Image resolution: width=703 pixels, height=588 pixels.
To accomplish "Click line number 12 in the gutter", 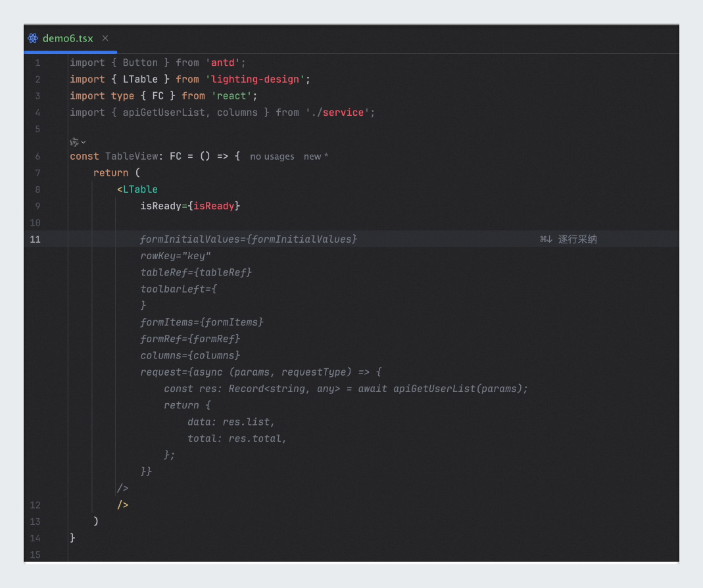I will [35, 506].
